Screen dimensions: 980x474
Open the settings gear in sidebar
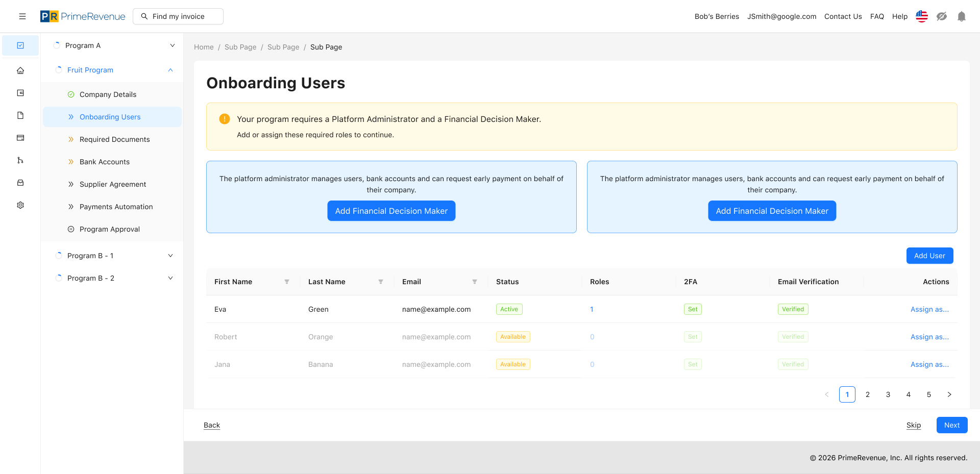(x=20, y=205)
